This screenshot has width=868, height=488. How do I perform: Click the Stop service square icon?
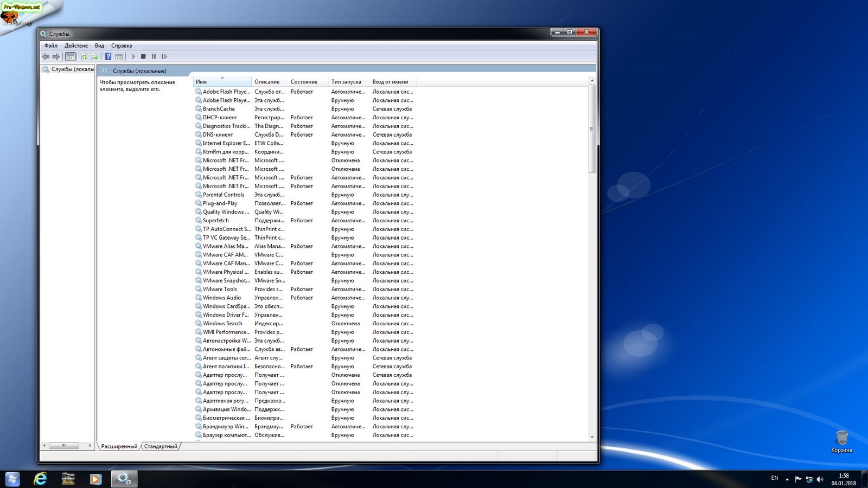click(143, 56)
